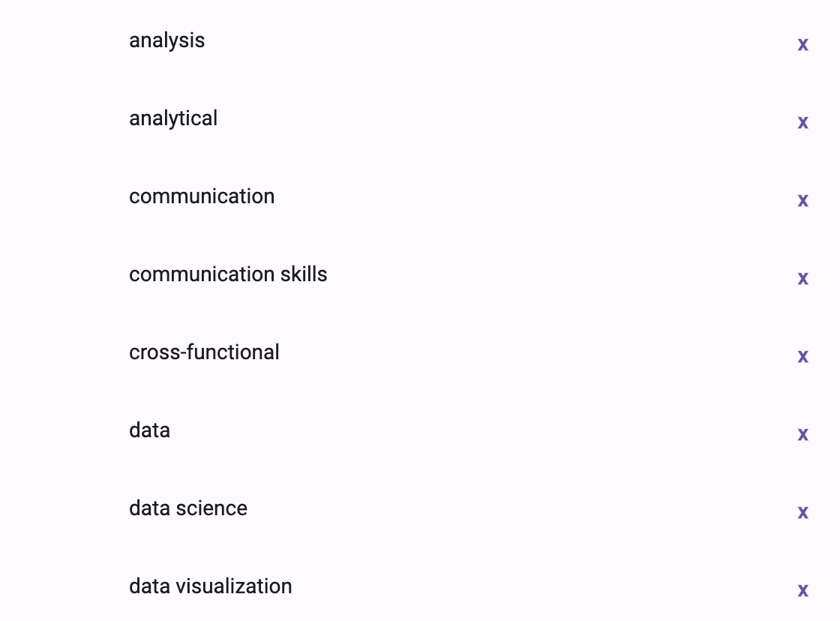Screen dimensions: 840x621
Task: Click the 'data visualization' keyword label
Action: tap(211, 586)
